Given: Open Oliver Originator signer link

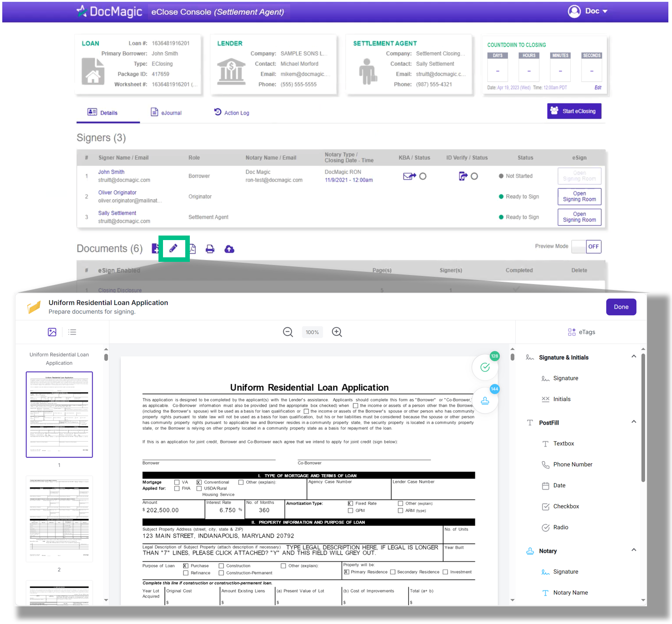Looking at the screenshot, I should [117, 192].
